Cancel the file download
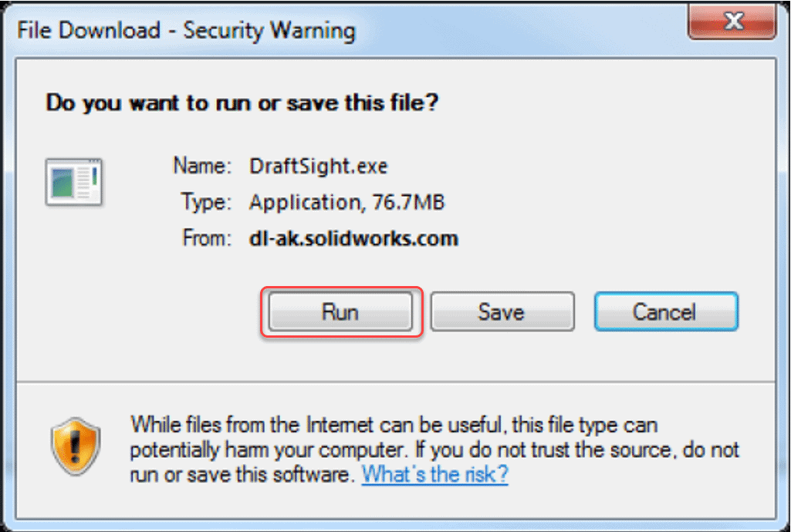This screenshot has height=532, width=791. [665, 311]
